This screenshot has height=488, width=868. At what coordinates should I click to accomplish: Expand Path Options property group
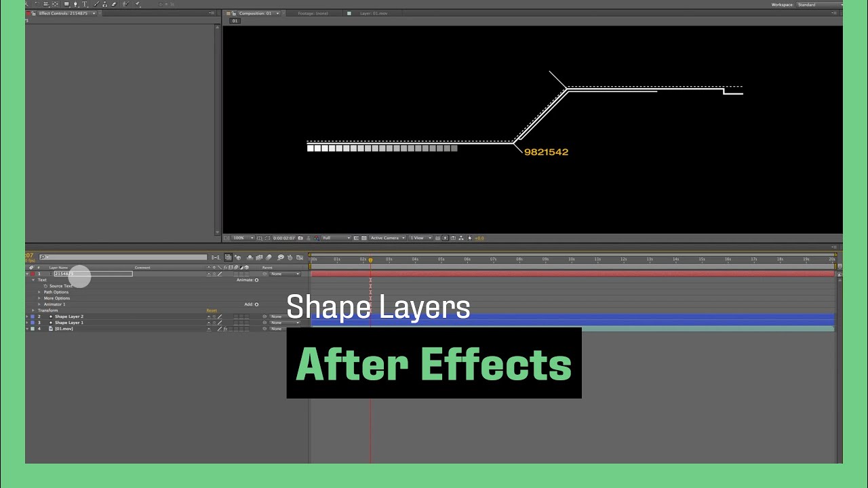(x=39, y=292)
